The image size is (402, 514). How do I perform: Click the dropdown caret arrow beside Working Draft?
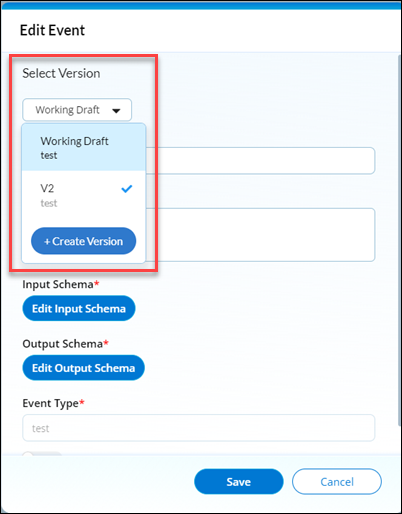click(116, 111)
